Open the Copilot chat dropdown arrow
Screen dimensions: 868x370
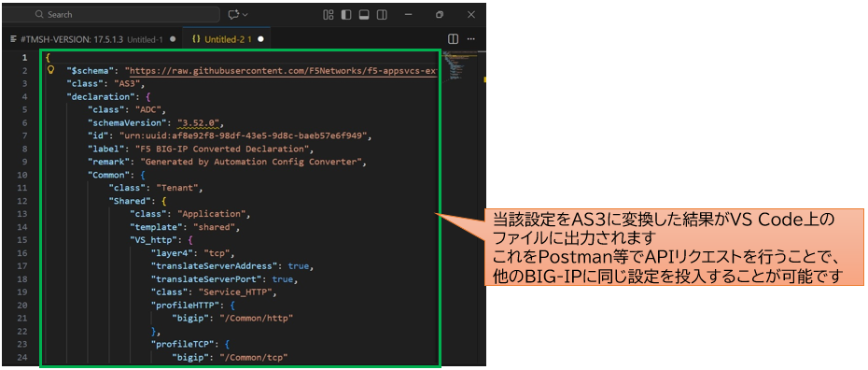tap(245, 14)
